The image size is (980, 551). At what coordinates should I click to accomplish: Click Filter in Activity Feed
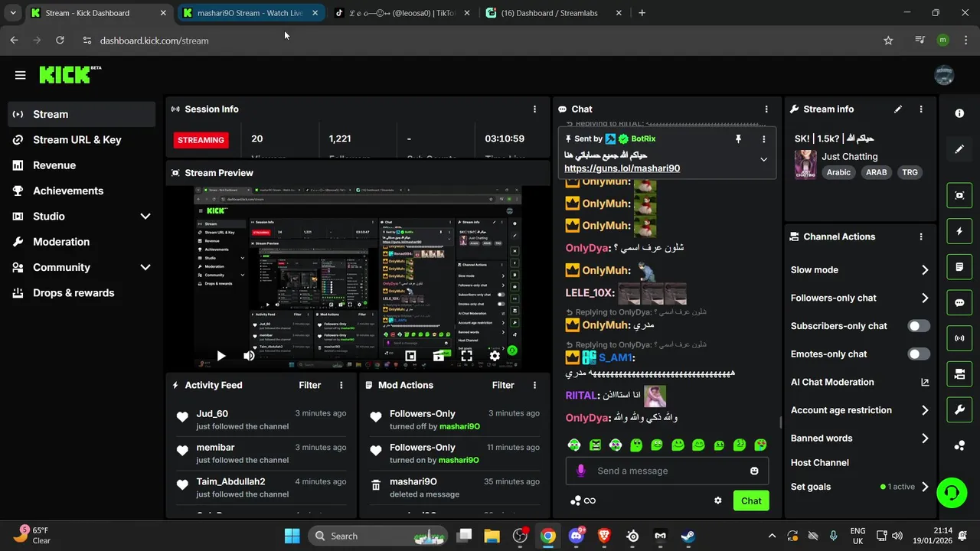(x=309, y=385)
